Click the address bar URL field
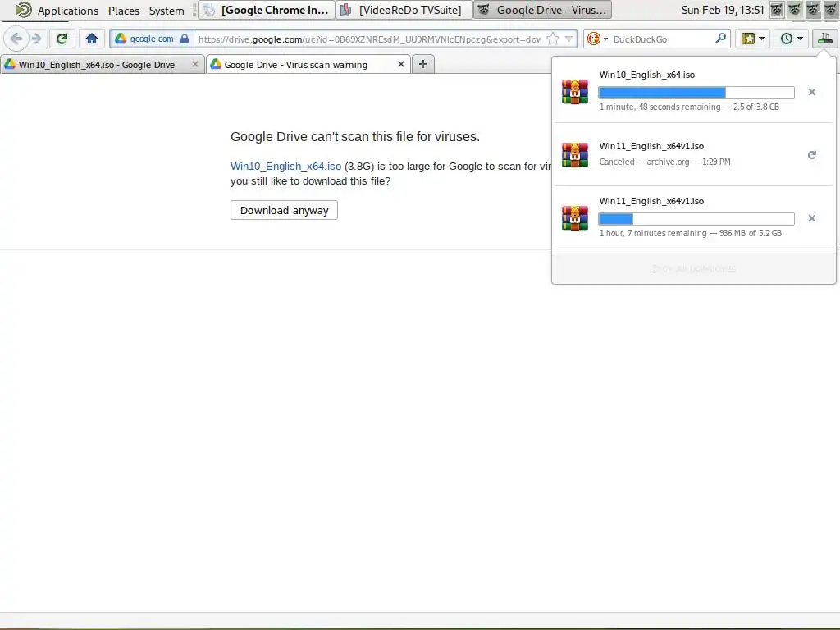Screen dimensions: 840x630 click(370, 39)
